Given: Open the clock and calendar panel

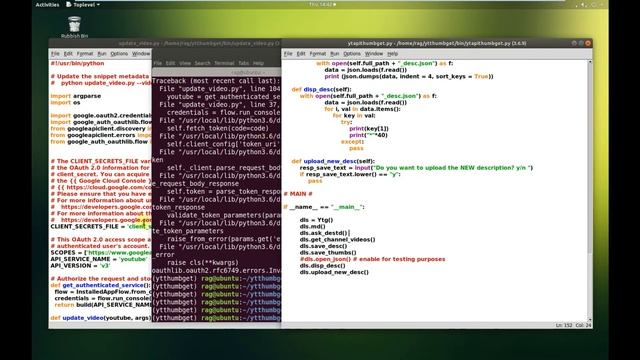Looking at the screenshot, I should coord(322,4).
